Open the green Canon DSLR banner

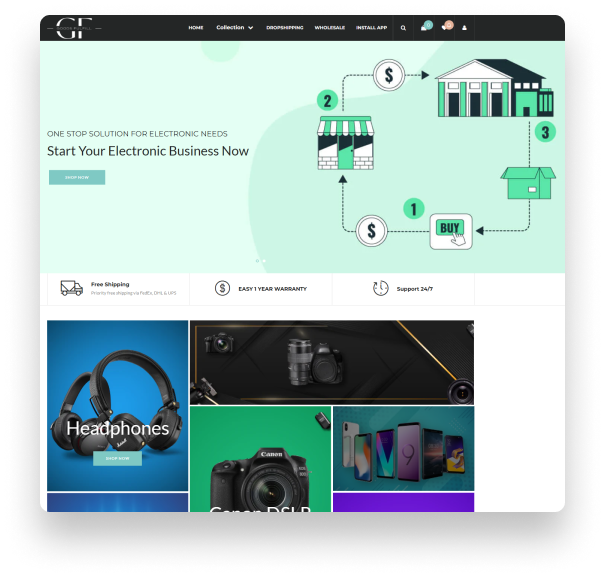tap(260, 459)
